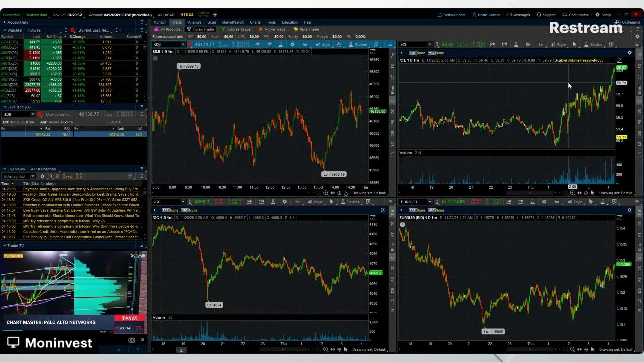This screenshot has height=362, width=644.
Task: Open Trader TV panel menu icon
Action: 142,245
